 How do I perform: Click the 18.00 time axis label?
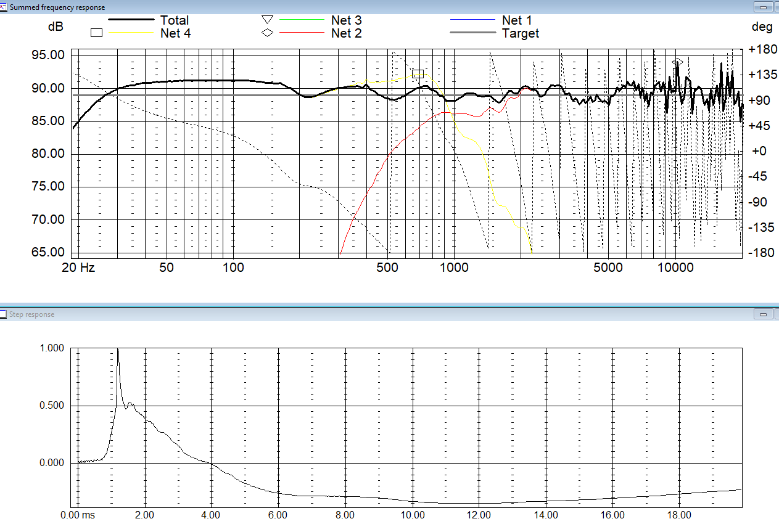(x=678, y=515)
